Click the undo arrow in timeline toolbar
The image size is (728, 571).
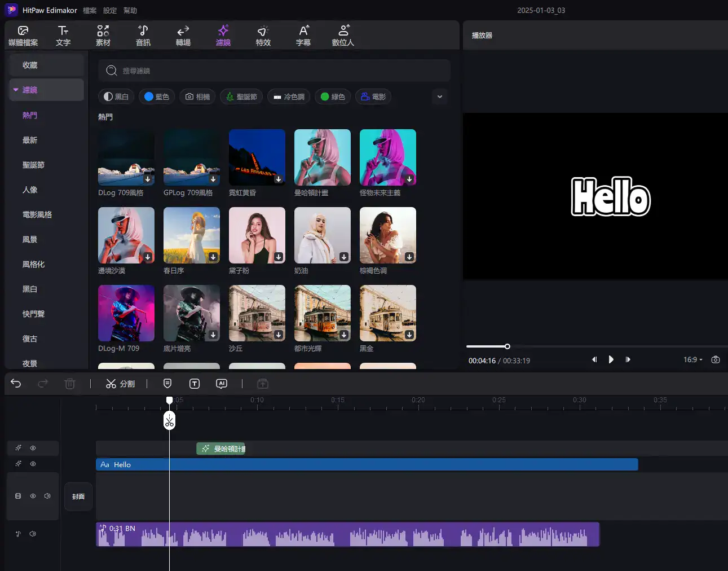click(16, 384)
